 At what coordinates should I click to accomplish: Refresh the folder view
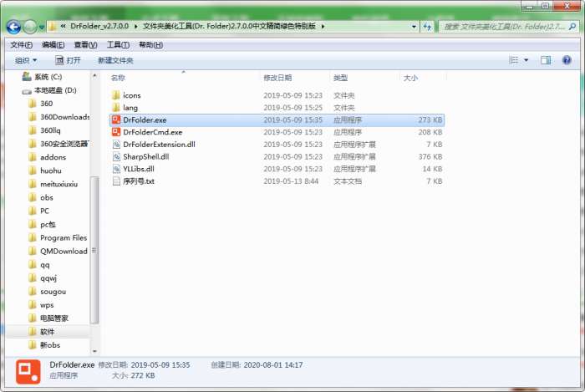427,27
